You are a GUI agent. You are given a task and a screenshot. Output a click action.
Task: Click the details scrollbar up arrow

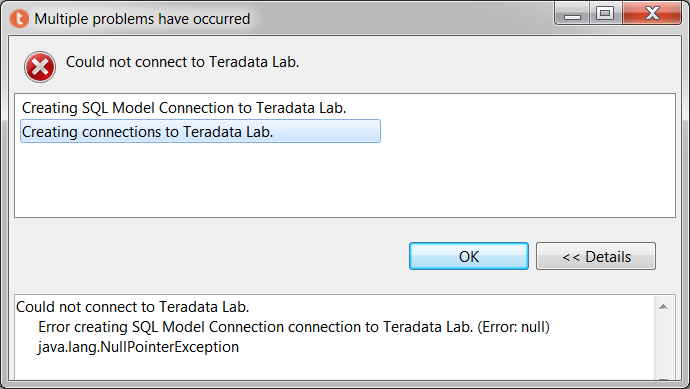click(x=664, y=307)
